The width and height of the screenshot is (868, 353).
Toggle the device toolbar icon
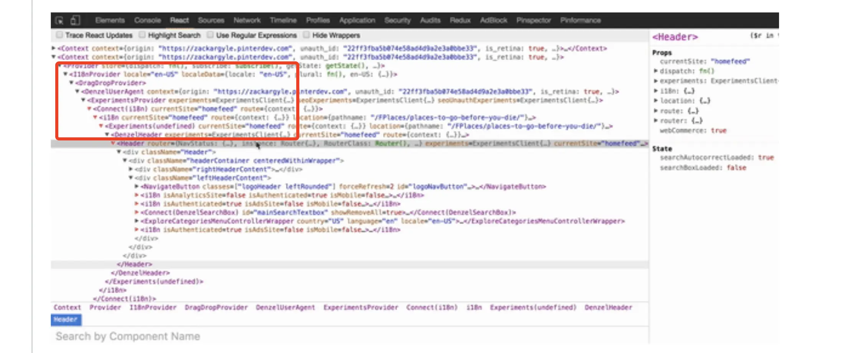(x=75, y=20)
